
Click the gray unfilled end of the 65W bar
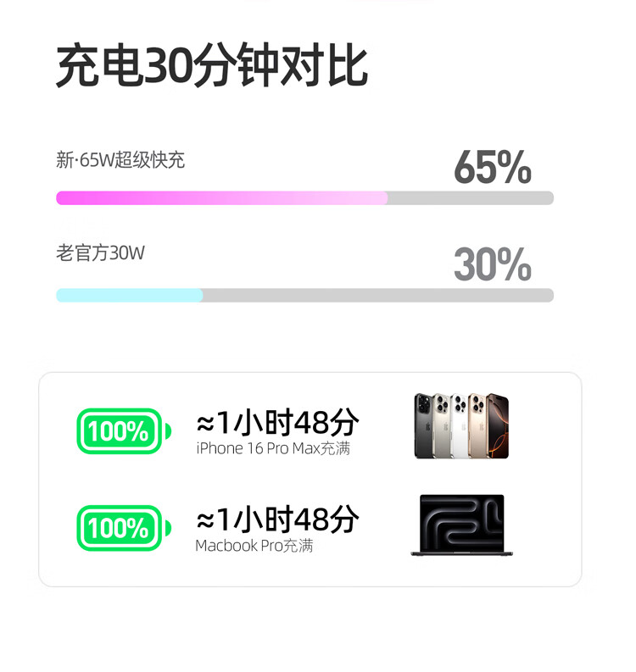[x=471, y=198]
